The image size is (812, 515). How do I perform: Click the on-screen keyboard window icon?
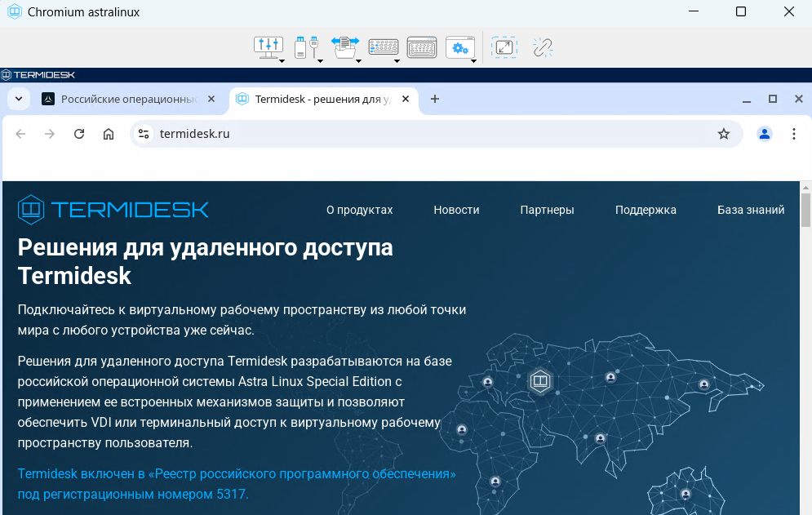point(421,48)
